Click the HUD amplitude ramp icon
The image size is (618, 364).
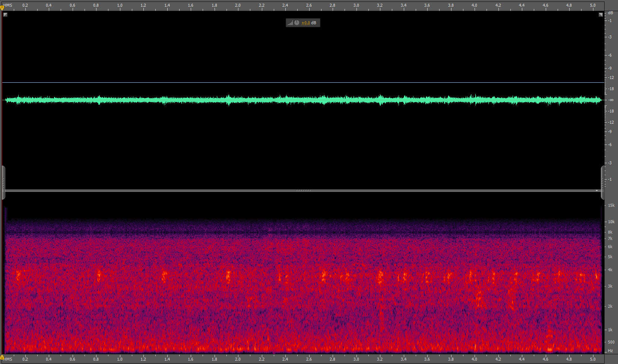290,23
